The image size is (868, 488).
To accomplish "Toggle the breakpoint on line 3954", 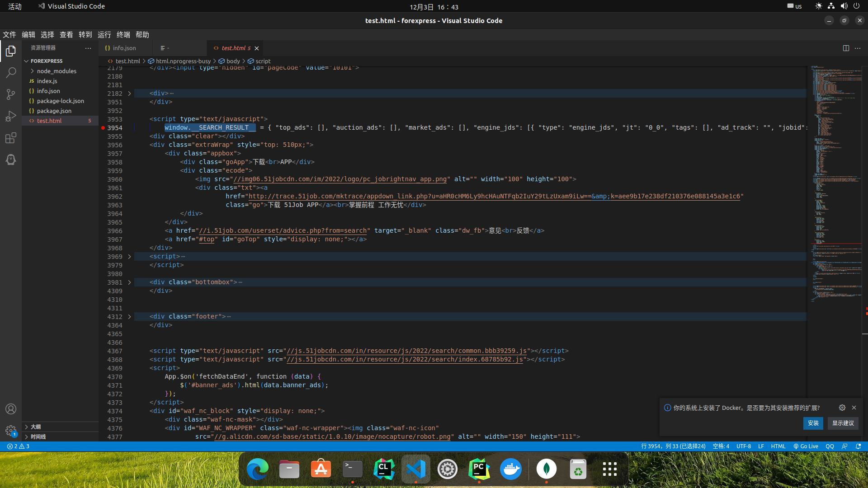I will pos(103,128).
